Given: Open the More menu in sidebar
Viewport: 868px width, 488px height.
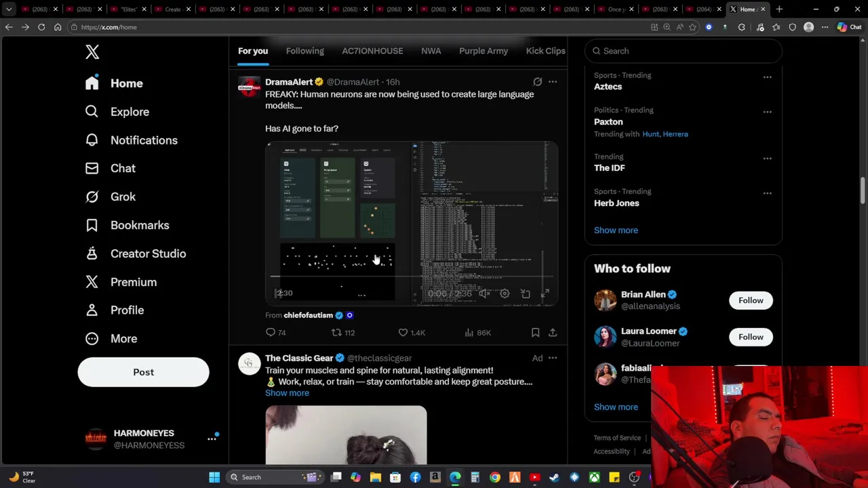Looking at the screenshot, I should click(111, 339).
